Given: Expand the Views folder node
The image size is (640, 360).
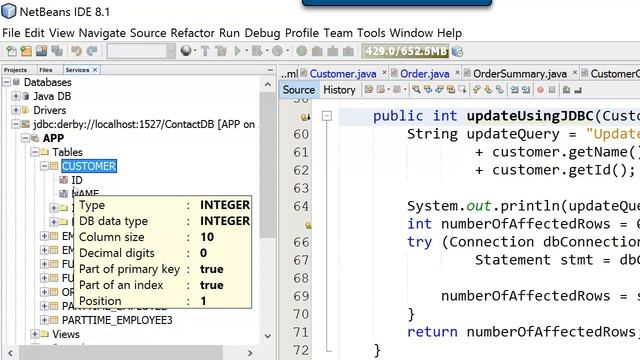Looking at the screenshot, I should (35, 334).
